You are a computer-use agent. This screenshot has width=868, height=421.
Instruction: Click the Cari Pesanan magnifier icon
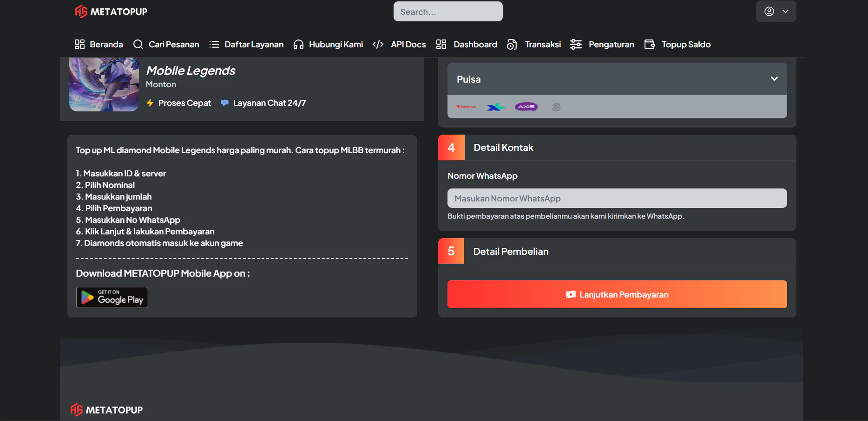(138, 45)
